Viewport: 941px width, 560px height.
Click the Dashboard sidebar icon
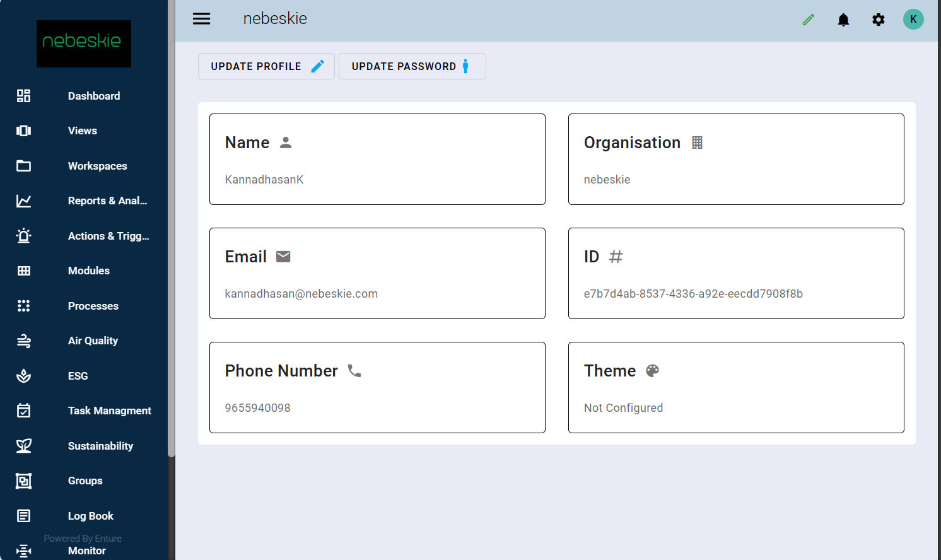tap(23, 96)
